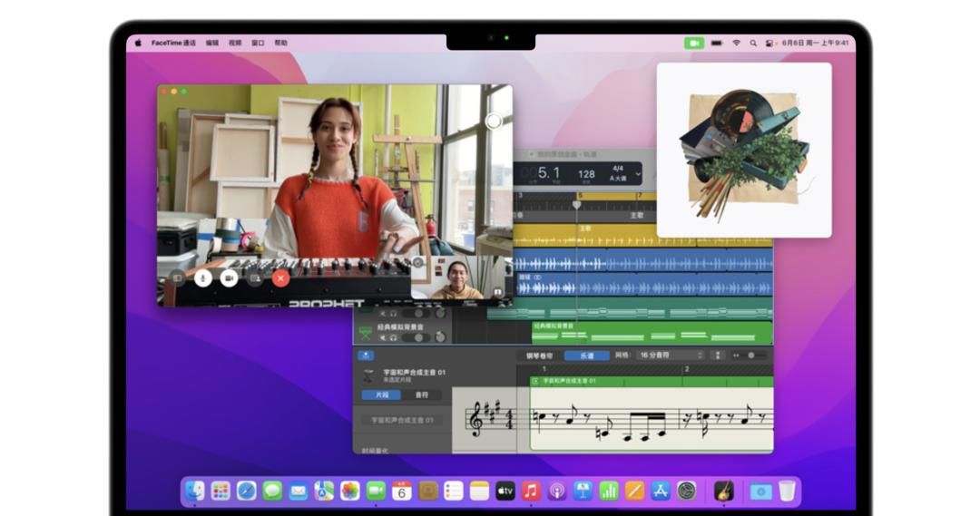Open the Apple menu

[138, 44]
